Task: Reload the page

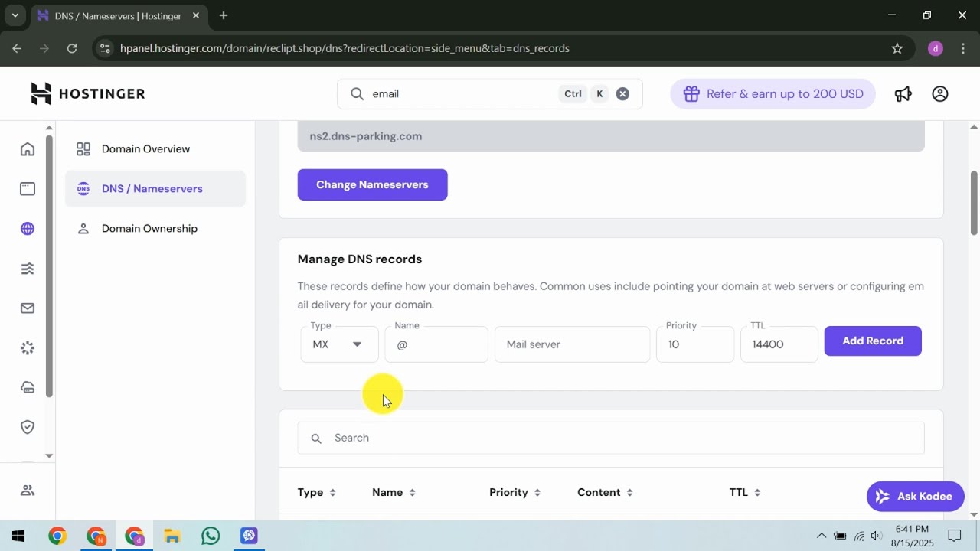Action: click(72, 48)
